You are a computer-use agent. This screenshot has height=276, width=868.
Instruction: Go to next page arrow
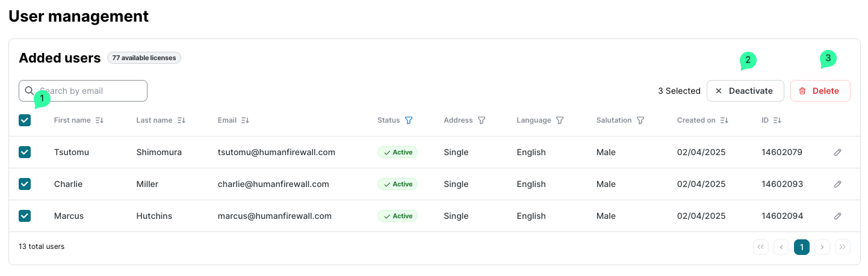[x=822, y=247]
